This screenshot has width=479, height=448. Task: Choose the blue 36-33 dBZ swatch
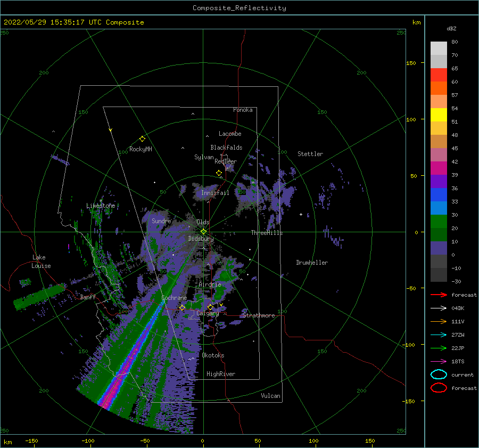click(x=439, y=195)
